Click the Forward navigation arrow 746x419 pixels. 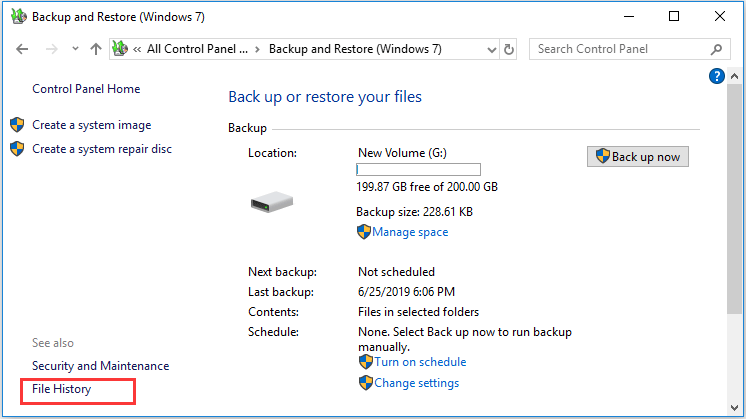(x=51, y=49)
